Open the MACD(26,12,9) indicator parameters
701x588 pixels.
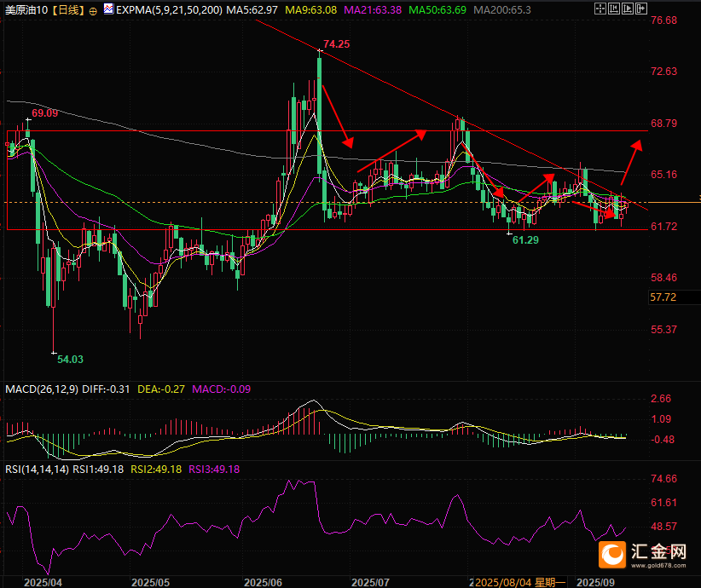tap(43, 389)
